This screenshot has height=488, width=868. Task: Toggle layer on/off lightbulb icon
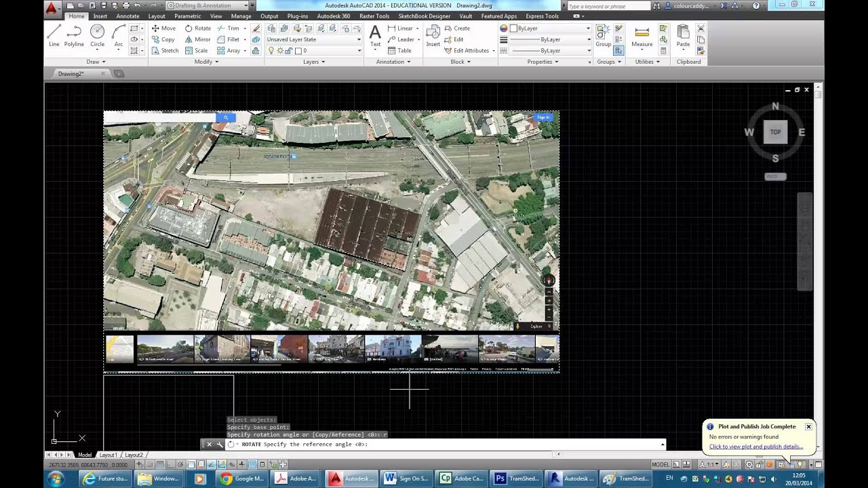271,51
